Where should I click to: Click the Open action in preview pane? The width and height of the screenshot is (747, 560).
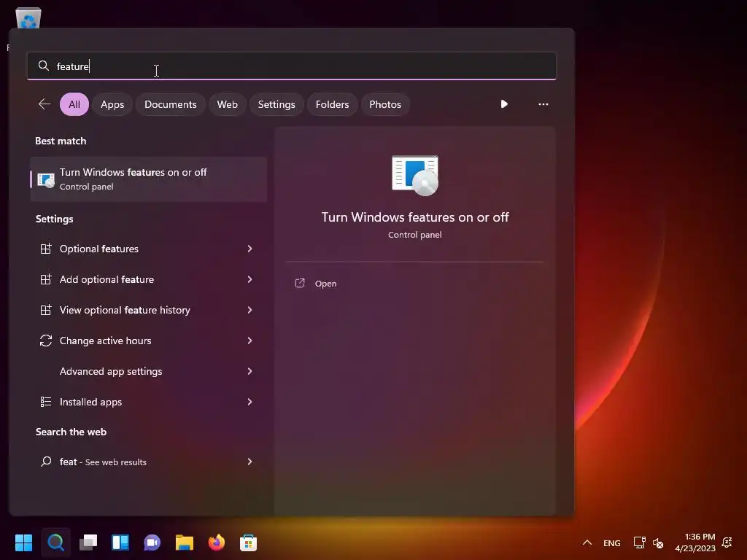coord(325,284)
